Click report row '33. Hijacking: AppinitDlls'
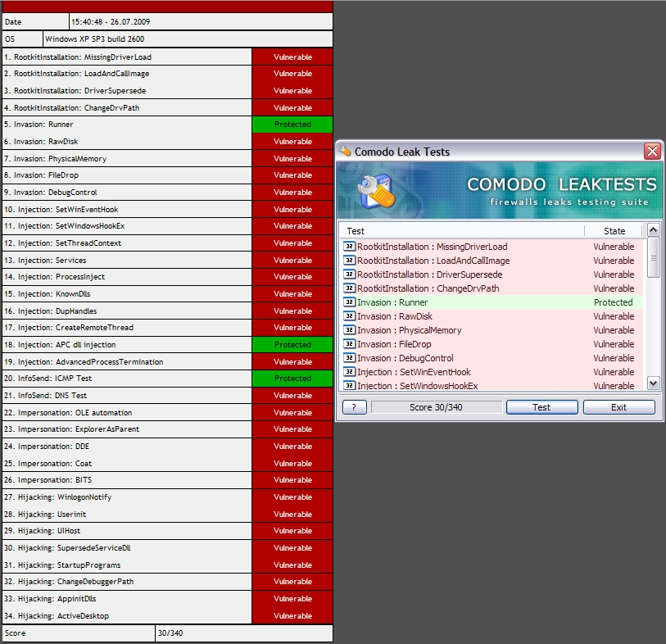 coord(127,599)
